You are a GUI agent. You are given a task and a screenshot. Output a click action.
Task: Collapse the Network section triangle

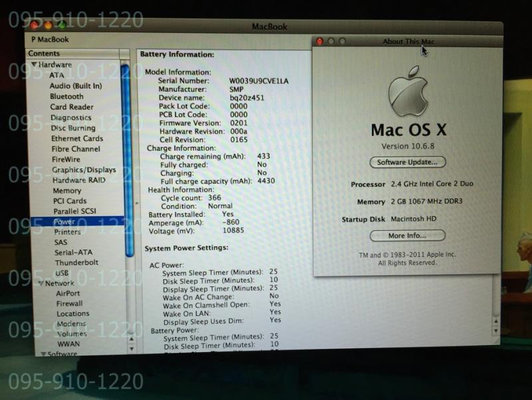[x=41, y=283]
